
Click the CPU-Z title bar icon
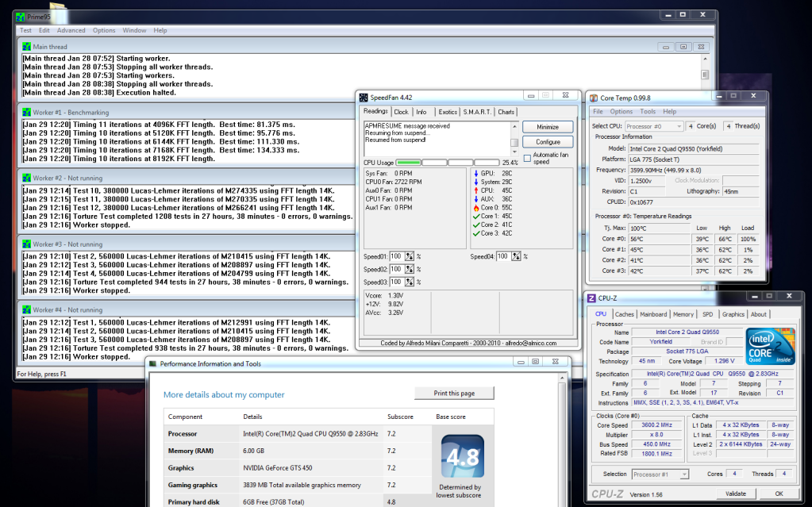click(591, 298)
